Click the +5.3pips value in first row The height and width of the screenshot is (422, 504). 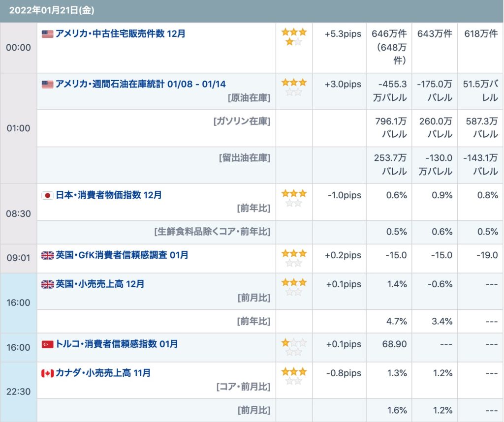tap(343, 34)
